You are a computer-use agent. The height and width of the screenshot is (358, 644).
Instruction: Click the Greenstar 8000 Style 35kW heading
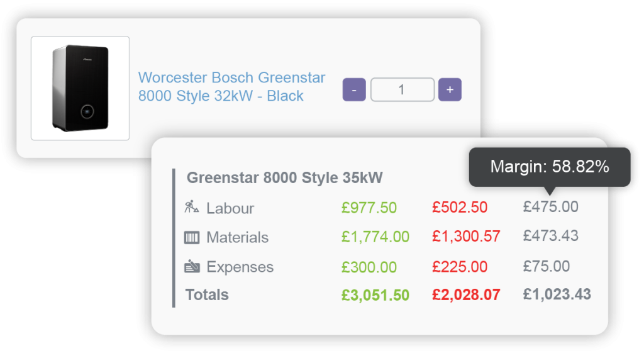pos(284,178)
